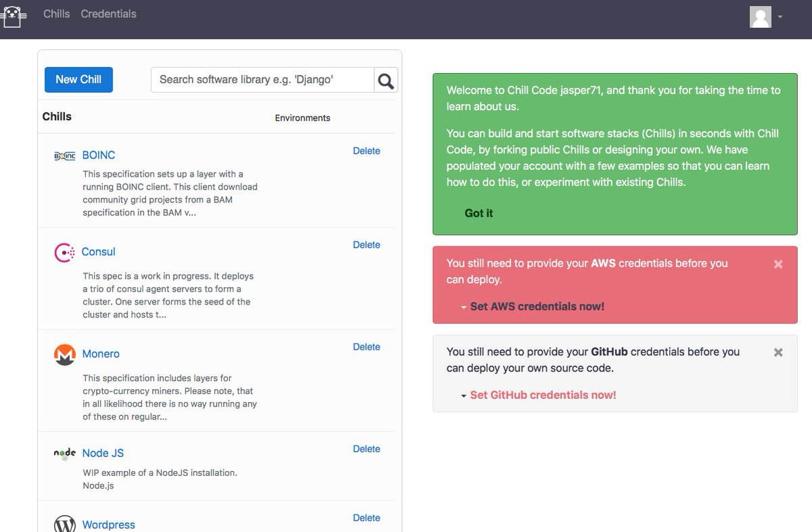812x532 pixels.
Task: Click the Wordpress logo icon
Action: [64, 524]
